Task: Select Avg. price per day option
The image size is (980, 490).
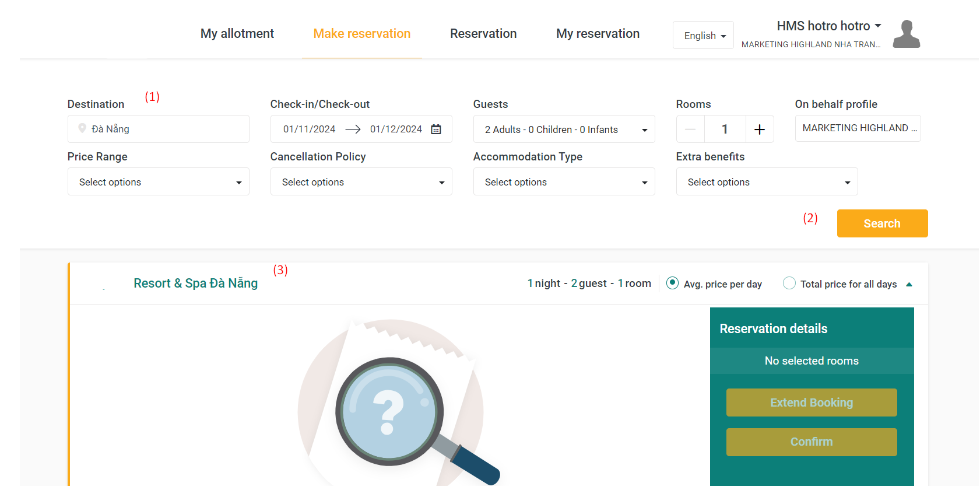Action: tap(672, 283)
